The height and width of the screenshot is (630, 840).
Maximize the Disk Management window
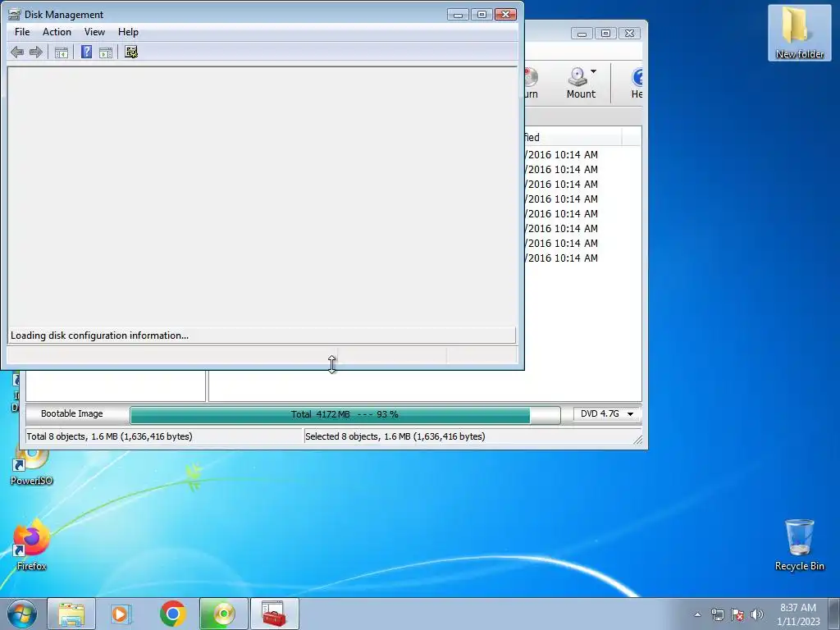point(482,15)
